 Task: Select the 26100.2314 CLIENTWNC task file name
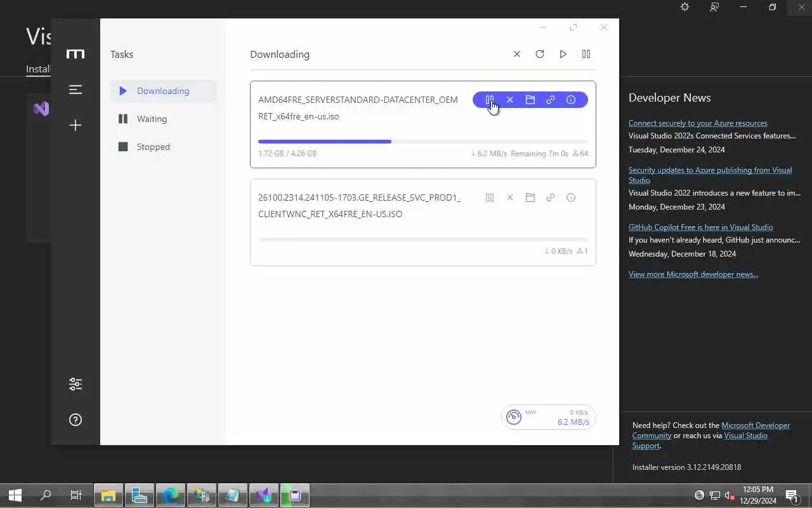point(360,206)
